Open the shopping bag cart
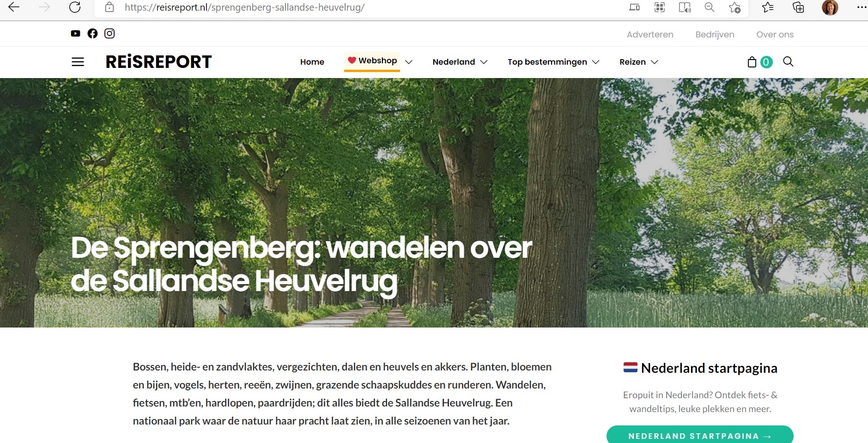Viewport: 868px width, 443px height. click(752, 62)
